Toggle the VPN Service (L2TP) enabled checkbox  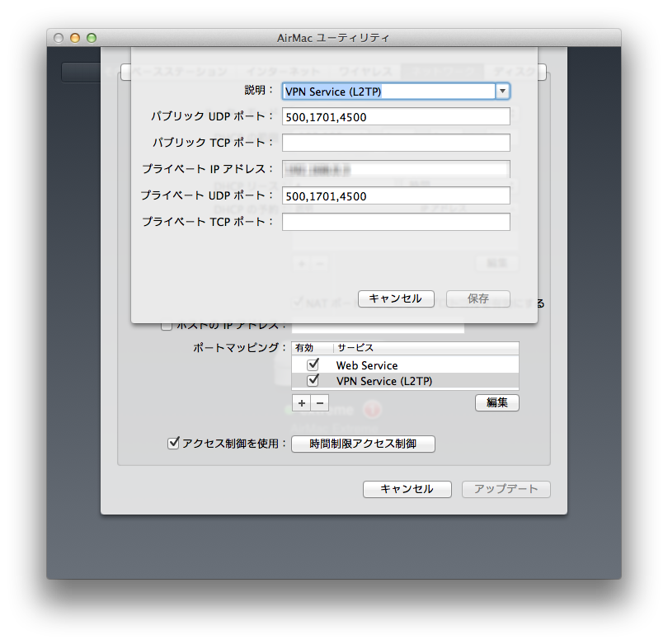pos(313,380)
